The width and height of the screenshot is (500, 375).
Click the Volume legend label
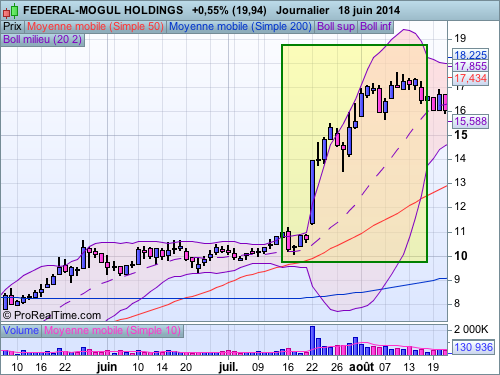tap(21, 331)
